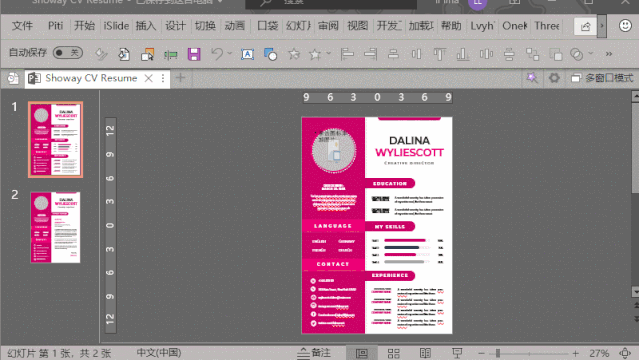
Task: Open zoom dialog via 27% value
Action: pos(599,353)
